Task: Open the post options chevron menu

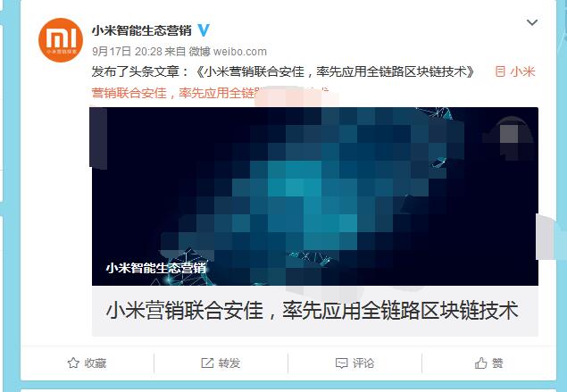Action: [x=532, y=23]
